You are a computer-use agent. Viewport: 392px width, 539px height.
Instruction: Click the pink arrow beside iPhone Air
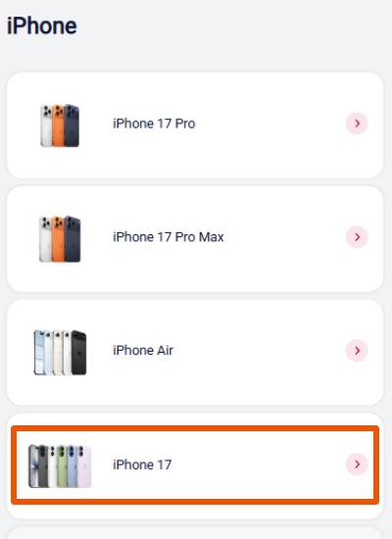pyautogui.click(x=357, y=351)
